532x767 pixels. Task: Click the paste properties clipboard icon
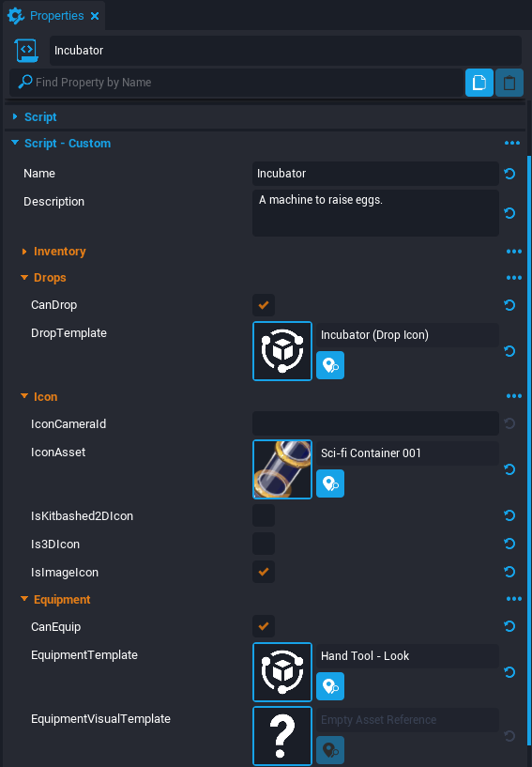click(509, 83)
